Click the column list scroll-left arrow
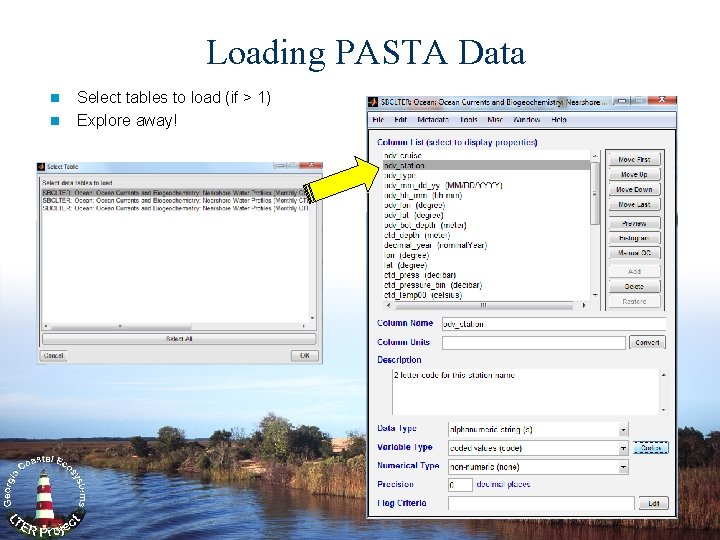 tap(388, 305)
